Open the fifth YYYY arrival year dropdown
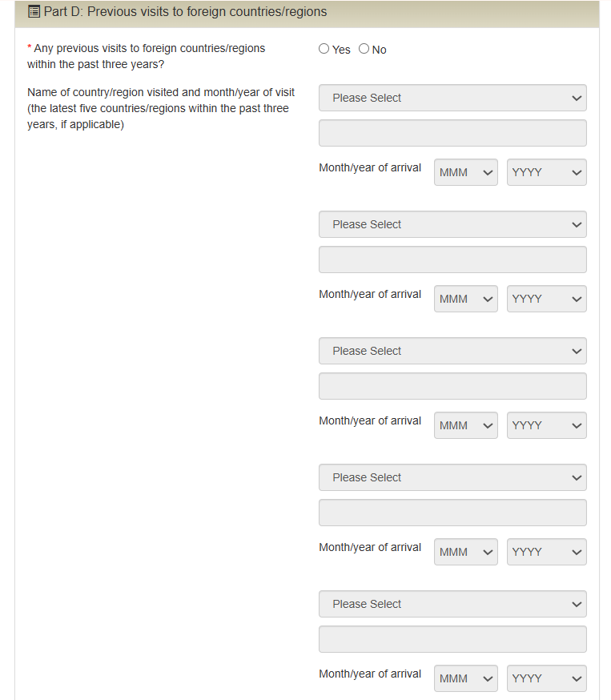The height and width of the screenshot is (700, 611). pyautogui.click(x=547, y=678)
